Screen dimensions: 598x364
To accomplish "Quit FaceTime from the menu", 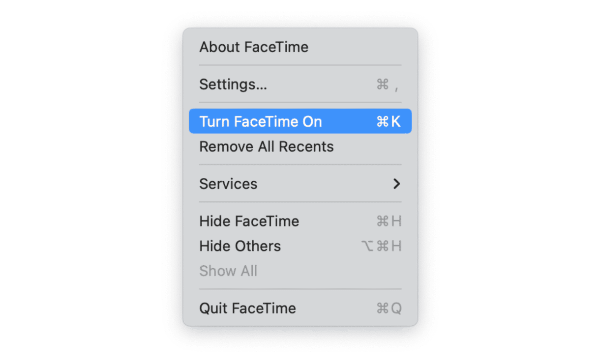I will (x=247, y=308).
